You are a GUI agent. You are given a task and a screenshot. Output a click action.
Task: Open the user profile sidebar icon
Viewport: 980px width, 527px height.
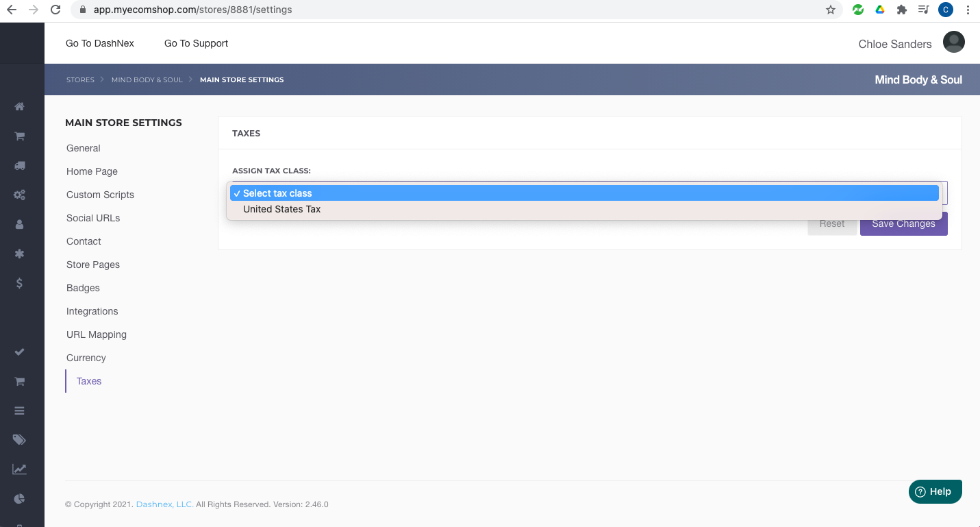20,224
